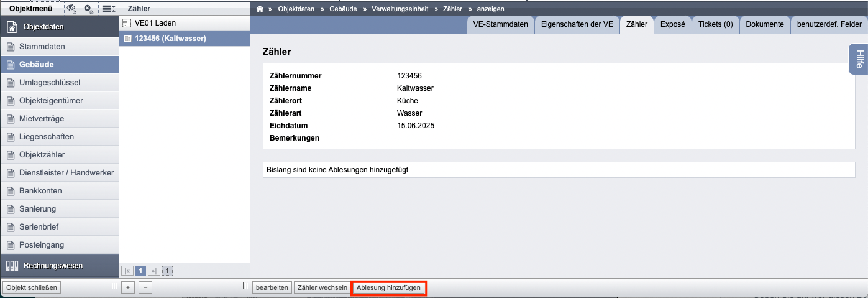Viewport: 868px width, 298px height.
Task: Click the home icon in the breadcrumb
Action: pos(260,9)
